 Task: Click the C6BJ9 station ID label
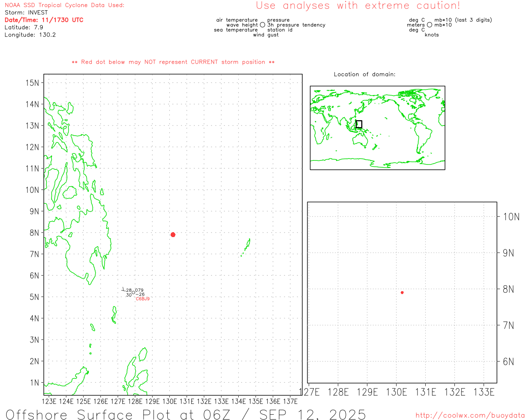(143, 299)
